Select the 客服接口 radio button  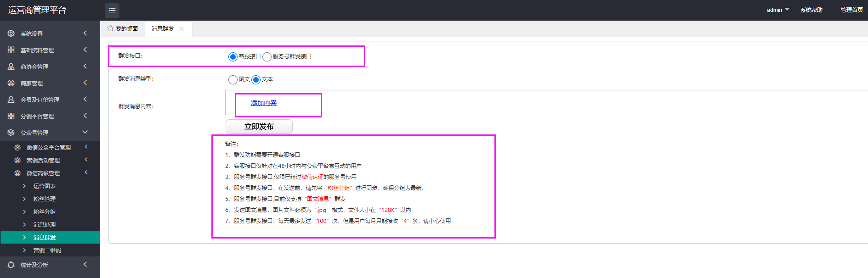(x=233, y=57)
